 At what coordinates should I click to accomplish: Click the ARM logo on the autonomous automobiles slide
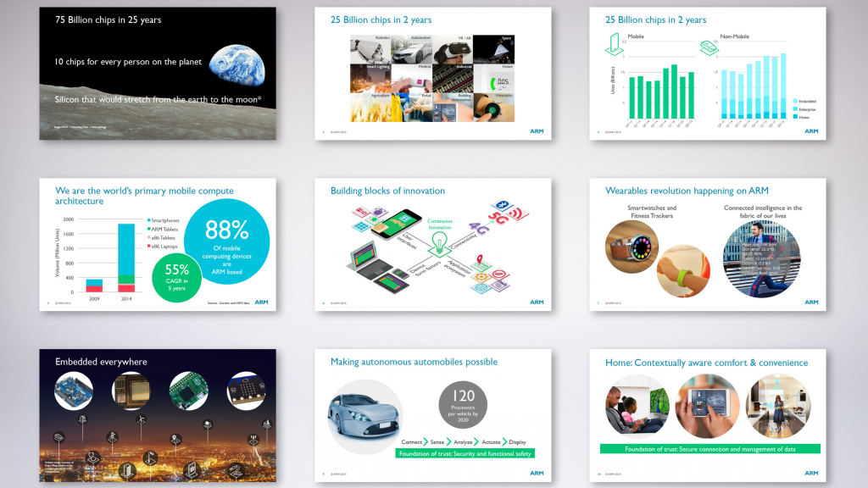click(x=537, y=473)
